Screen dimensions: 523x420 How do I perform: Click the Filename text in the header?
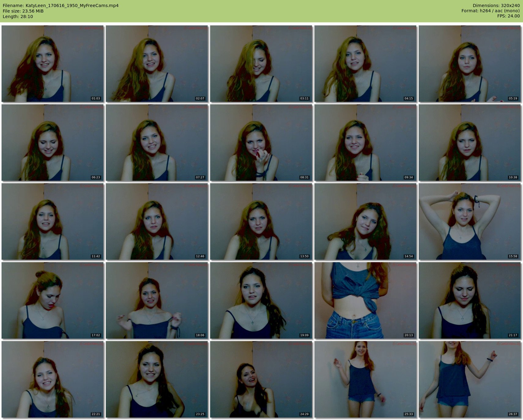tap(61, 6)
